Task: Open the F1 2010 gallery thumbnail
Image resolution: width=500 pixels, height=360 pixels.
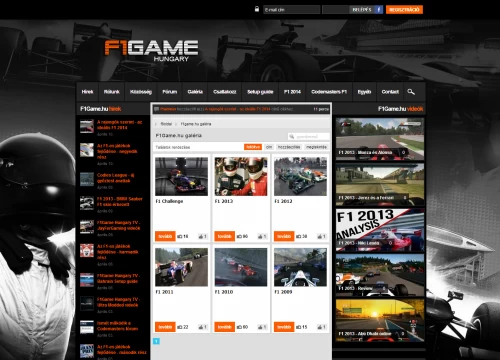Action: 241,267
